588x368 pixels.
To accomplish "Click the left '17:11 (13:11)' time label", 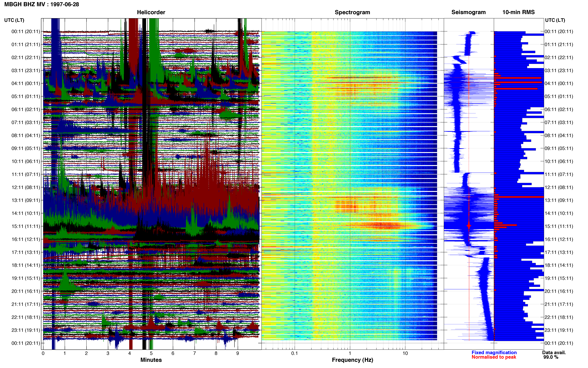I will pos(26,252).
